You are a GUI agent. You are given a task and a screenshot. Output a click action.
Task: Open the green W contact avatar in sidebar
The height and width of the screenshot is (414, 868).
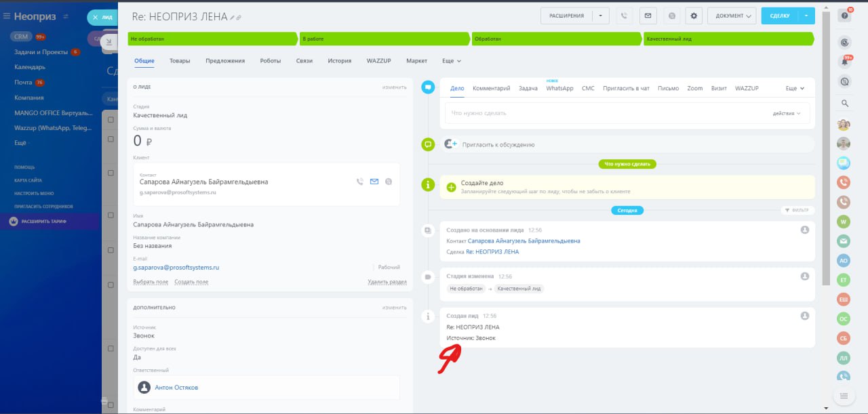point(844,221)
